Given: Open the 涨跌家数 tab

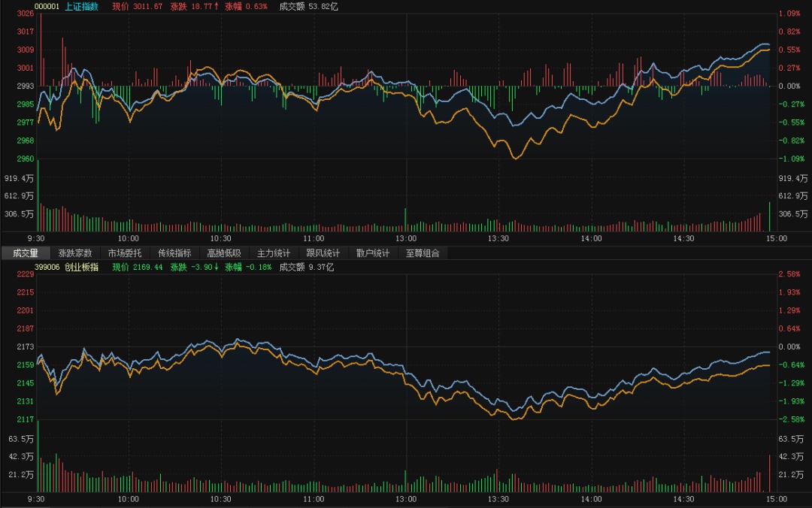Looking at the screenshot, I should [x=75, y=252].
